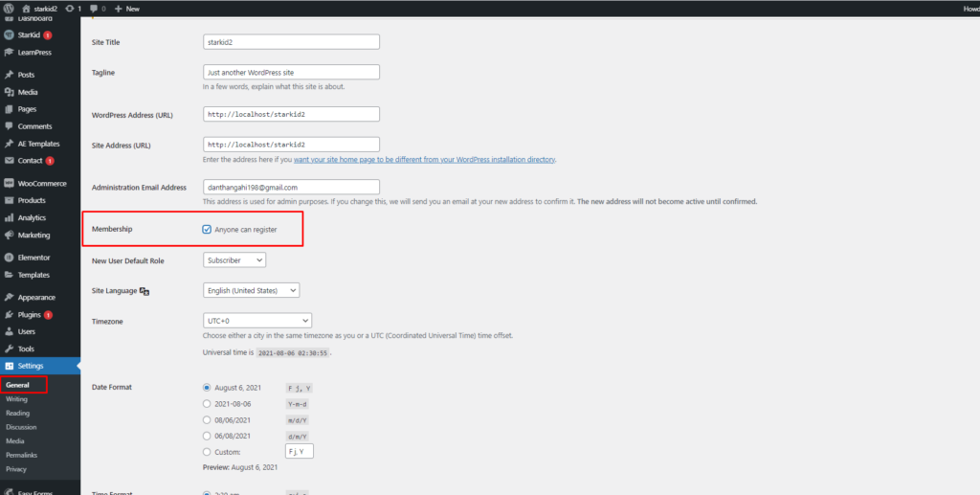This screenshot has height=495, width=980.
Task: Click the Contact notification badge
Action: click(50, 161)
